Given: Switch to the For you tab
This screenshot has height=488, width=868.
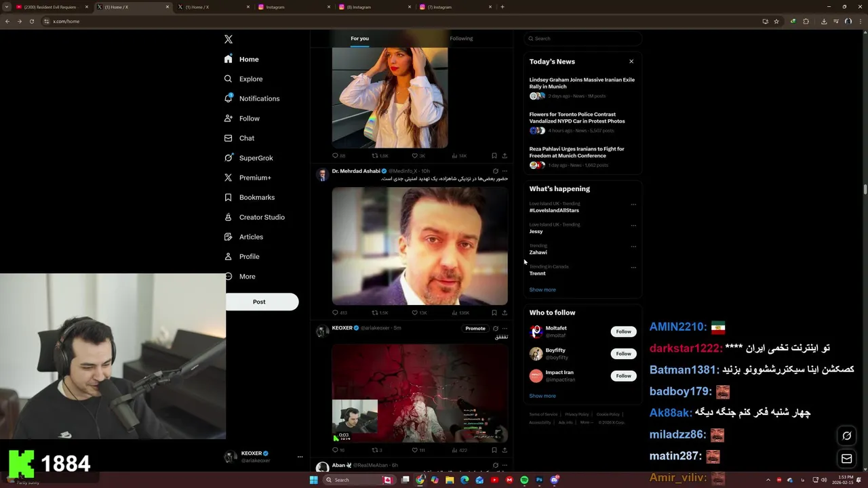Looking at the screenshot, I should (359, 39).
